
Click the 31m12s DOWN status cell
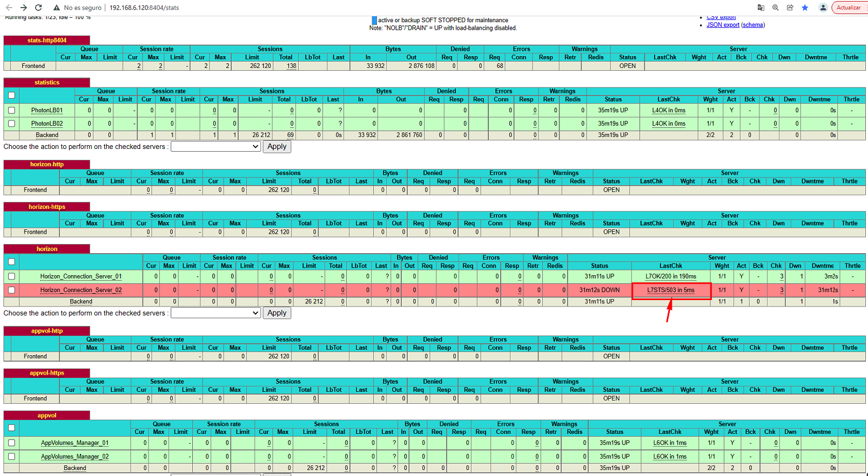coord(600,290)
